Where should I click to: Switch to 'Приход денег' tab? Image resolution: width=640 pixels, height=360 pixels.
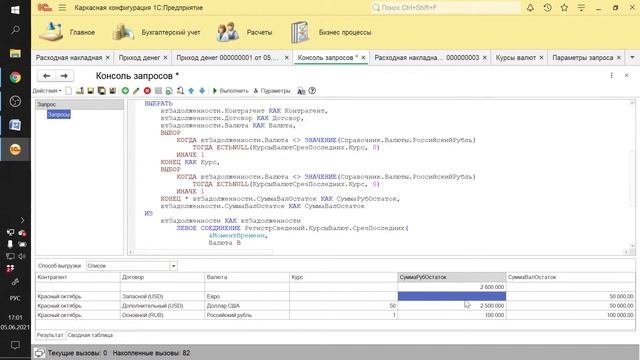(139, 58)
